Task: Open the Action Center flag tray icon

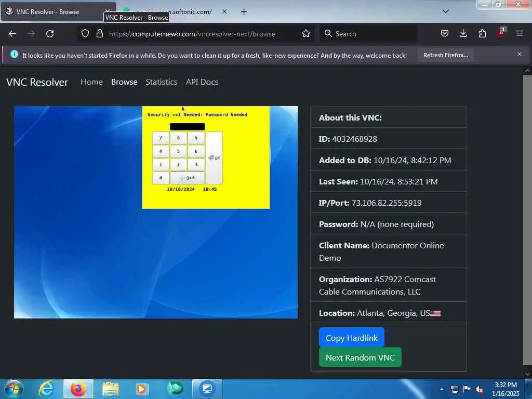Action: click(x=467, y=389)
